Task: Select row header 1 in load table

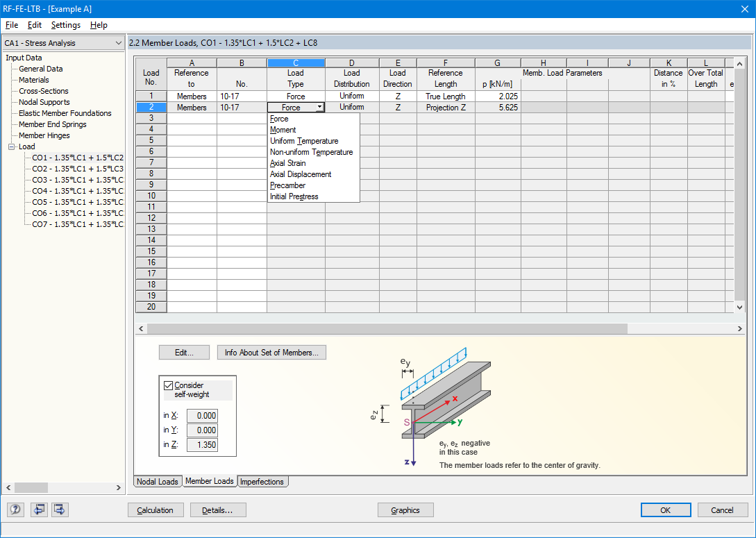Action: pos(151,96)
